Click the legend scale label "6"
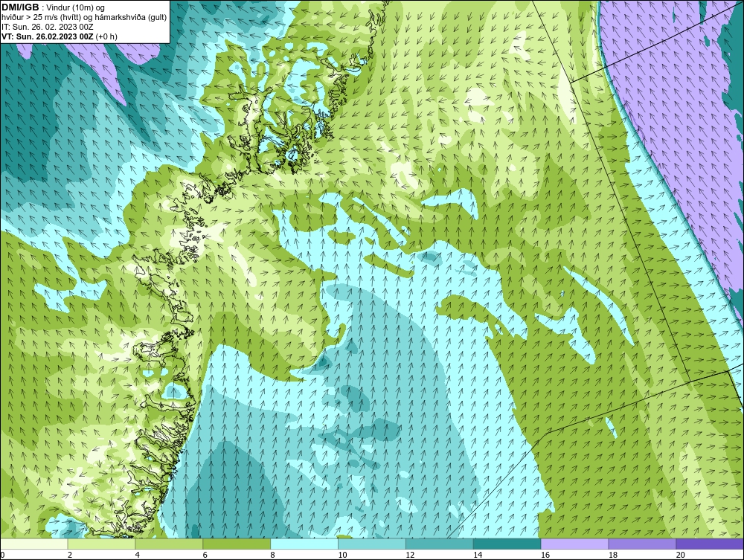 tap(205, 555)
